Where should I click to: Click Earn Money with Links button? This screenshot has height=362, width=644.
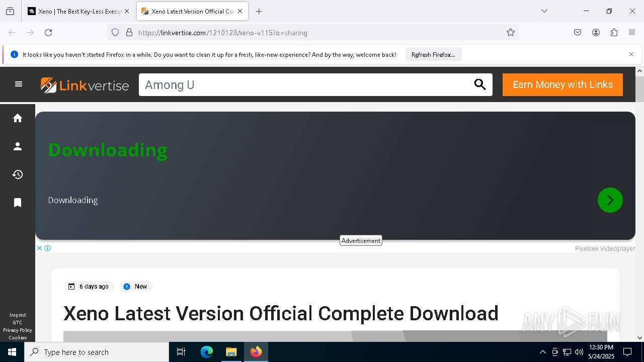coord(562,84)
